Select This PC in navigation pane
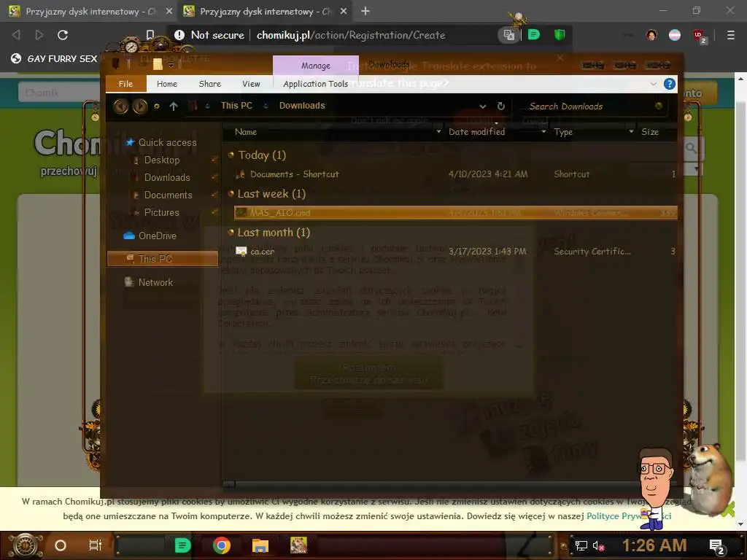 [163, 259]
